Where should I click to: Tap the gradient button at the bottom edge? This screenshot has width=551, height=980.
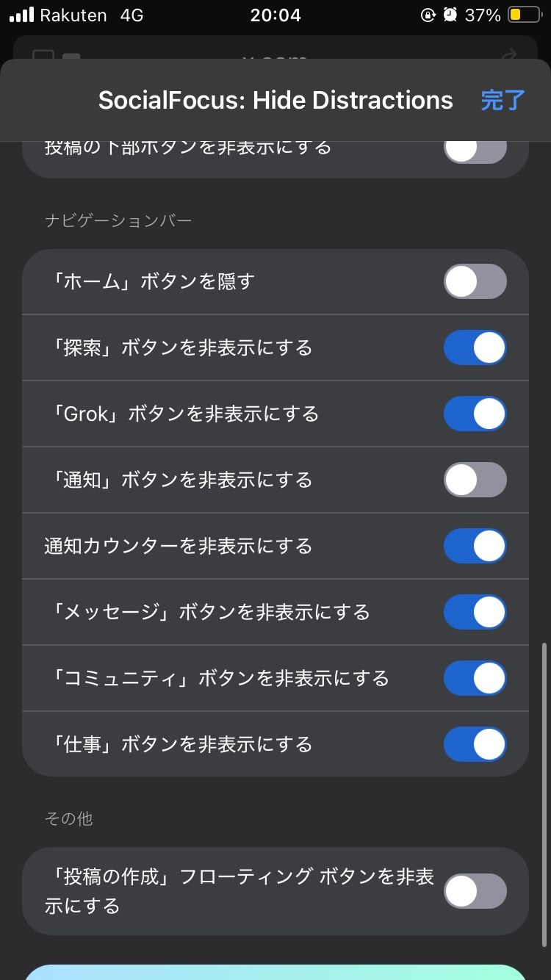pos(275,972)
